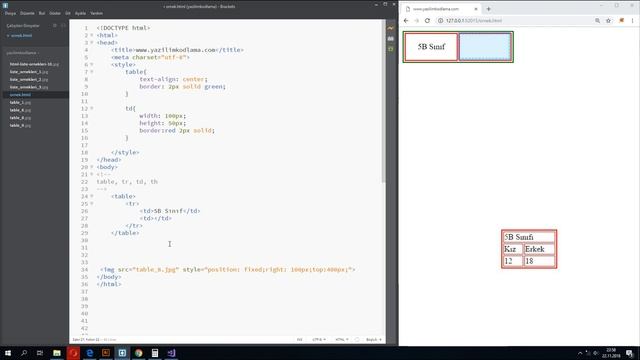Collapse the head tag fold on line 3
Image resolution: width=640 pixels, height=360 pixels.
[x=92, y=42]
